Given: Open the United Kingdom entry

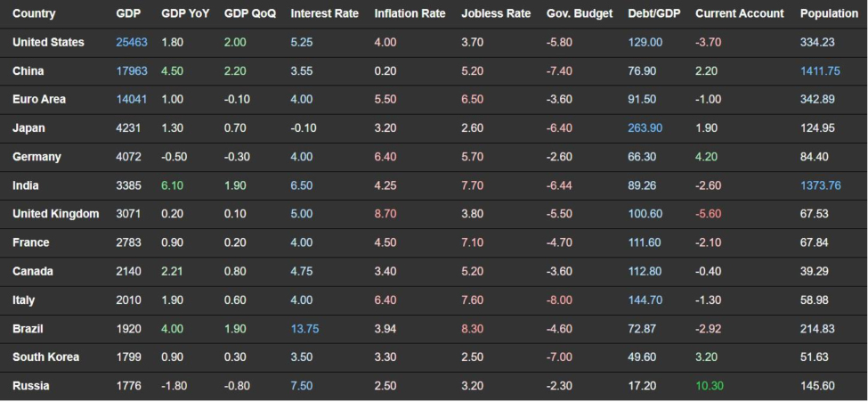Looking at the screenshot, I should 55,214.
